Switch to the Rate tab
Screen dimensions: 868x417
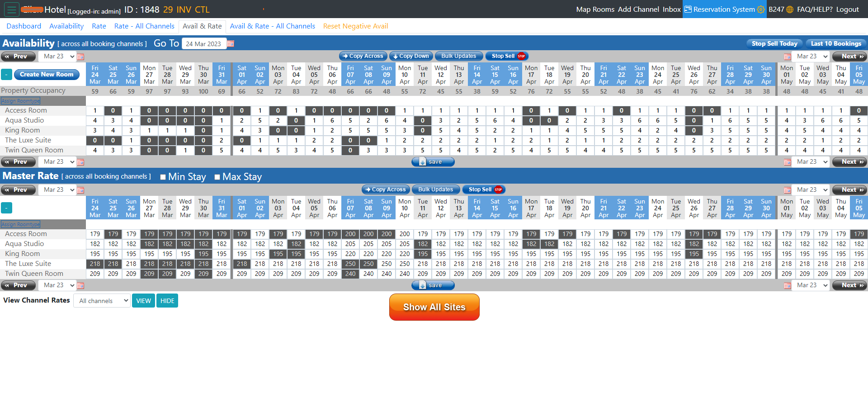(x=99, y=26)
